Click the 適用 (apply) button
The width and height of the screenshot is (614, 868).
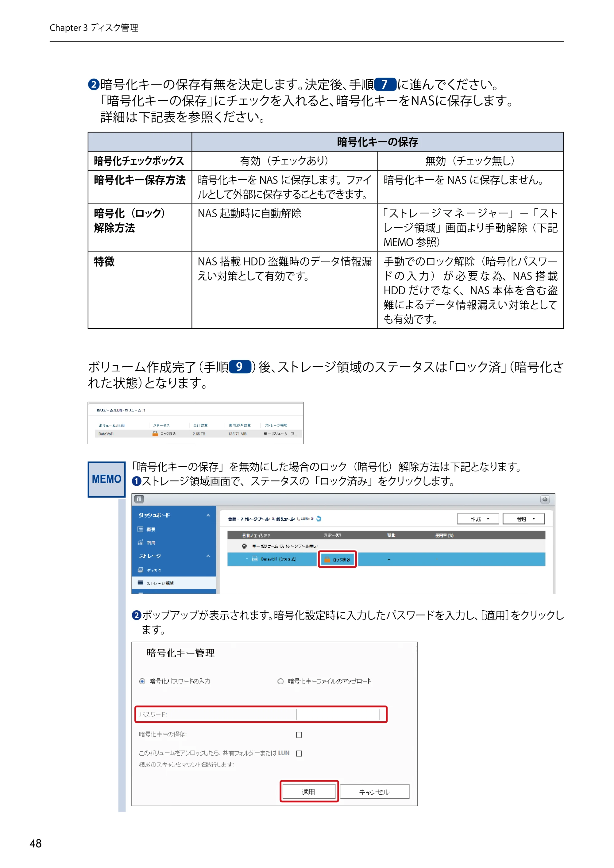[309, 791]
